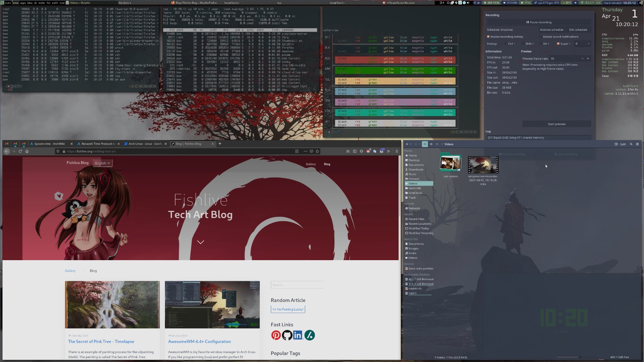Image resolution: width=644 pixels, height=362 pixels.
Task: Bookmark this page with the star icon
Action: coord(317,151)
